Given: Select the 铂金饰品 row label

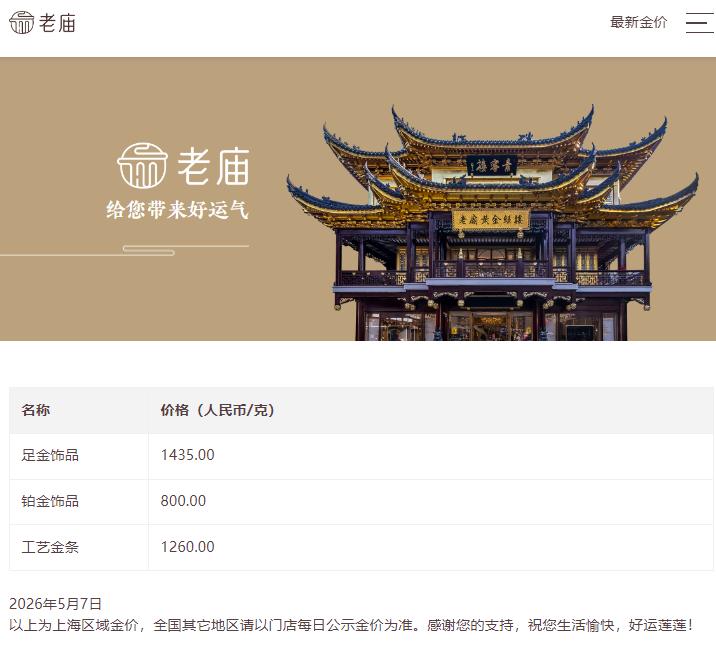Looking at the screenshot, I should [x=50, y=501].
